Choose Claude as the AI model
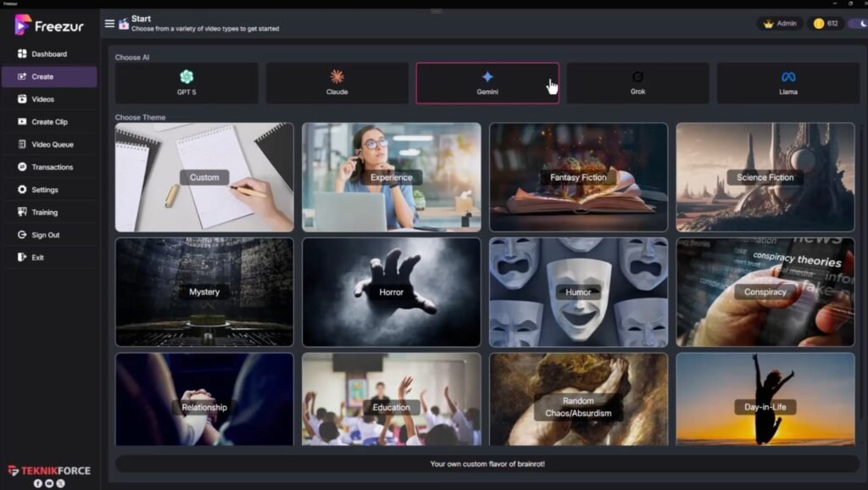 point(337,83)
